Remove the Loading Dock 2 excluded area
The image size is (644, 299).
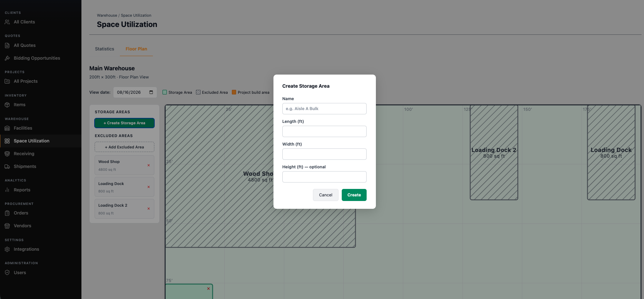click(x=149, y=209)
